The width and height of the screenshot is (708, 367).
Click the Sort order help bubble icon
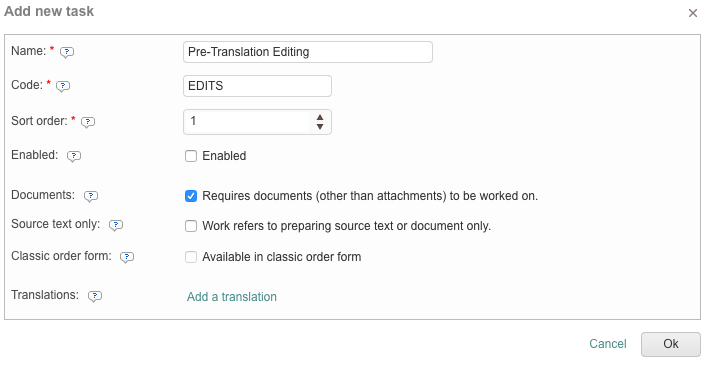(88, 122)
